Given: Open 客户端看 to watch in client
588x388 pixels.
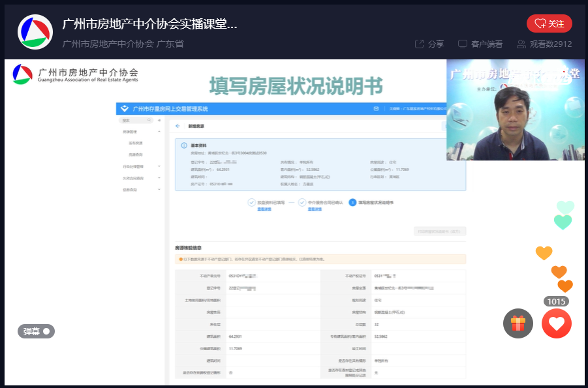Looking at the screenshot, I should (480, 44).
